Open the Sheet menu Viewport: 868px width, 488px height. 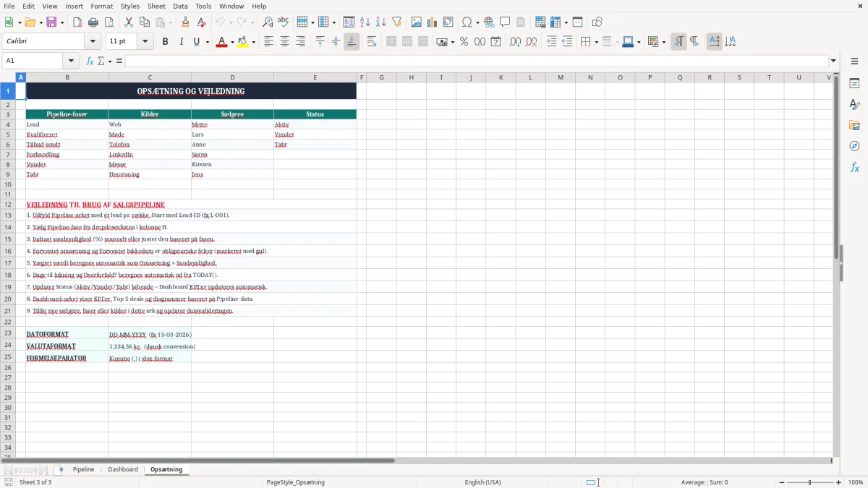tap(156, 6)
